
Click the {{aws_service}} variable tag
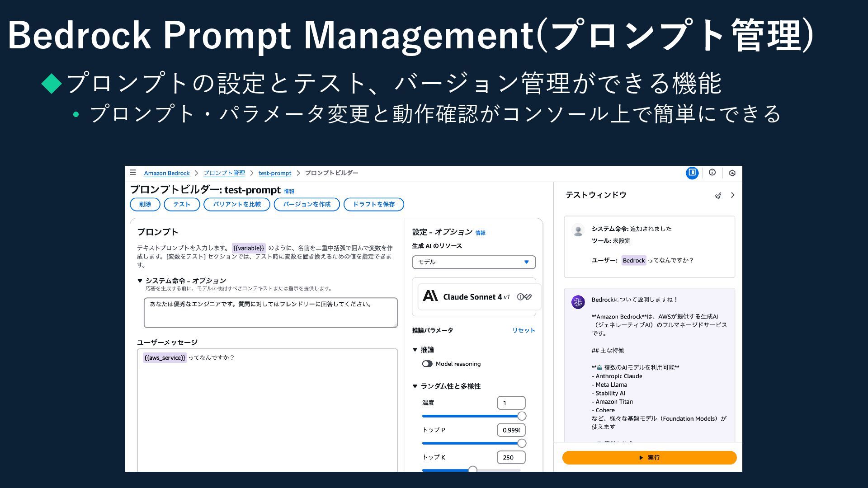coord(165,358)
